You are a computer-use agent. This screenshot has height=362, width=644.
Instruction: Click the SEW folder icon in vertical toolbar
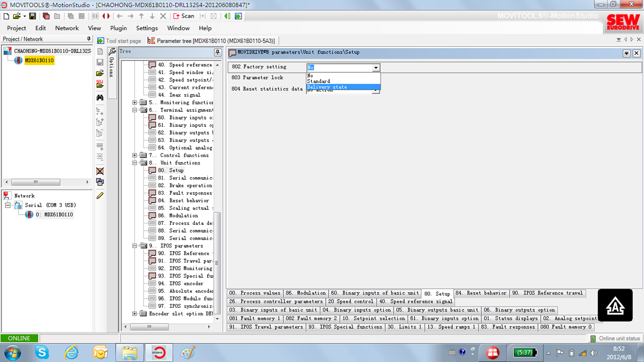pos(100,84)
